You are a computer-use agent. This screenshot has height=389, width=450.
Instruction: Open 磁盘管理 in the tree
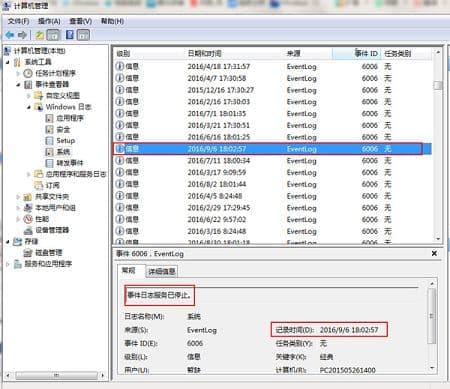click(x=49, y=253)
